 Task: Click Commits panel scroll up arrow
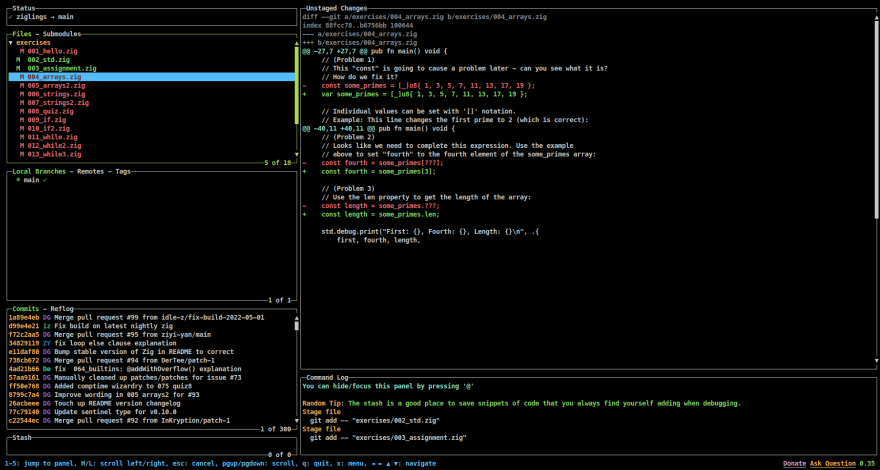tap(296, 317)
